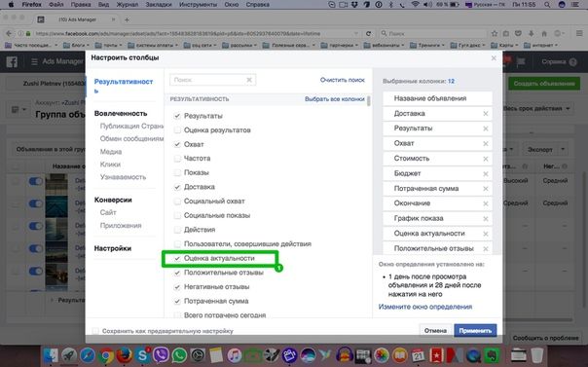Image resolution: width=588 pixels, height=367 pixels.
Task: Enable the Показы column checkbox
Action: point(177,173)
